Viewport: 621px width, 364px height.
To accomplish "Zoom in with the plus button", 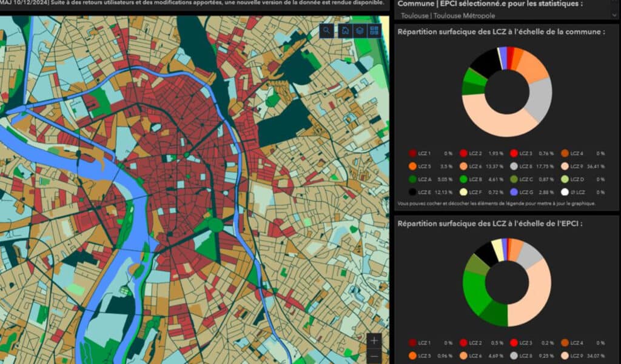I will (x=374, y=340).
